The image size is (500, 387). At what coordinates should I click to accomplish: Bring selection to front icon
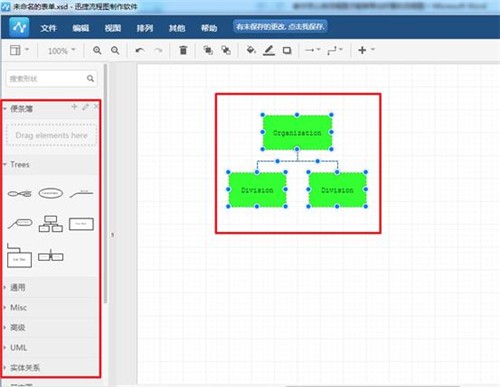tap(208, 50)
